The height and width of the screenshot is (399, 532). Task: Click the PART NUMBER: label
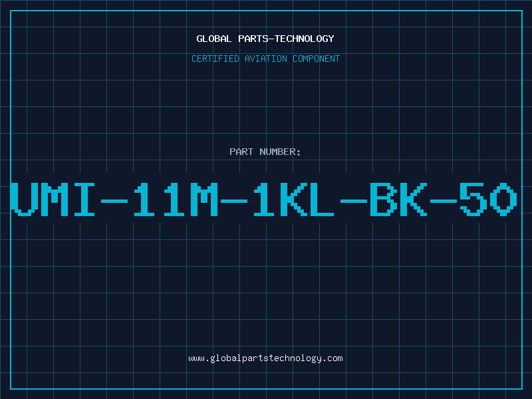[265, 152]
